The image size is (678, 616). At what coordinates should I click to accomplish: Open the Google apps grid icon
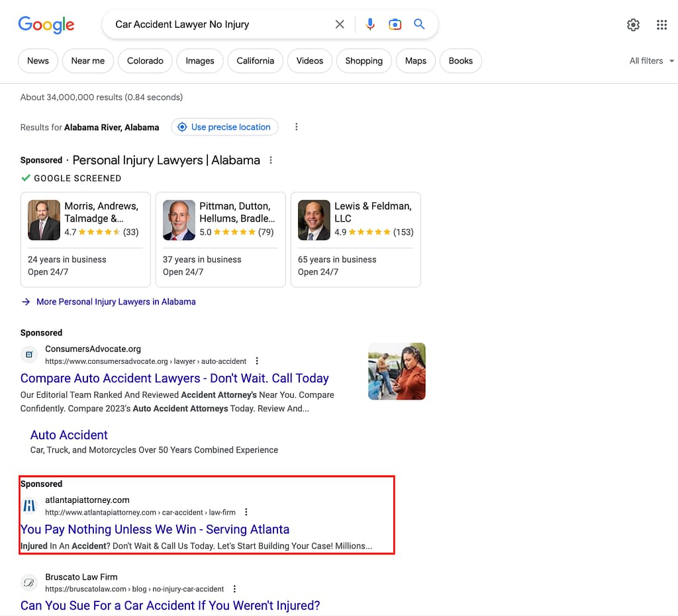[x=661, y=24]
